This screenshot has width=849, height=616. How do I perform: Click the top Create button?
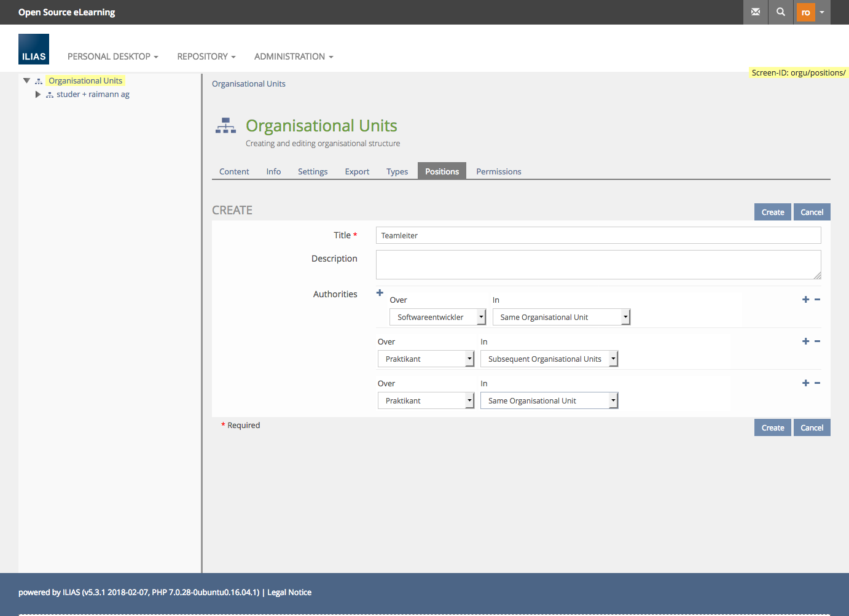coord(772,212)
